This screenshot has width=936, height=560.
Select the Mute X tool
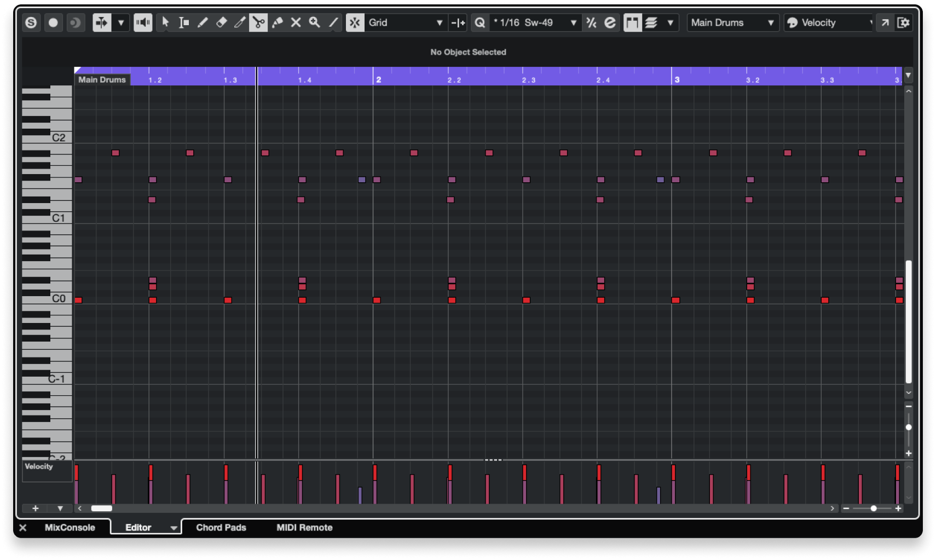click(296, 22)
